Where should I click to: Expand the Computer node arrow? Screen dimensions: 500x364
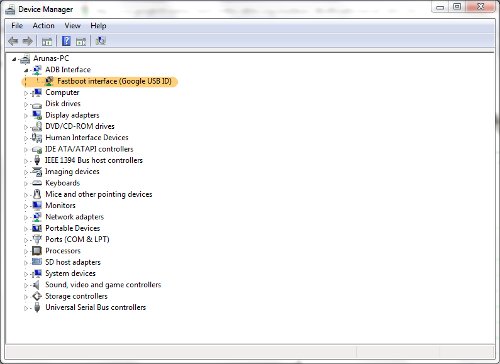(x=26, y=93)
